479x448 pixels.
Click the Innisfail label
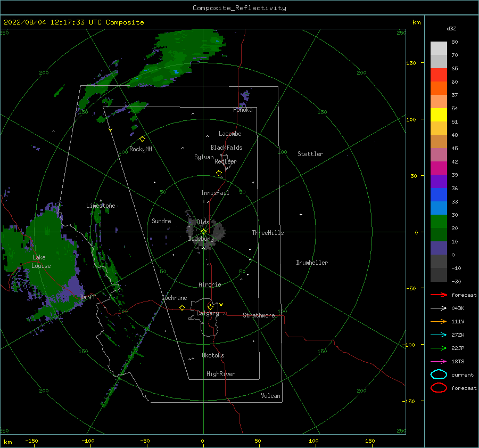[215, 193]
